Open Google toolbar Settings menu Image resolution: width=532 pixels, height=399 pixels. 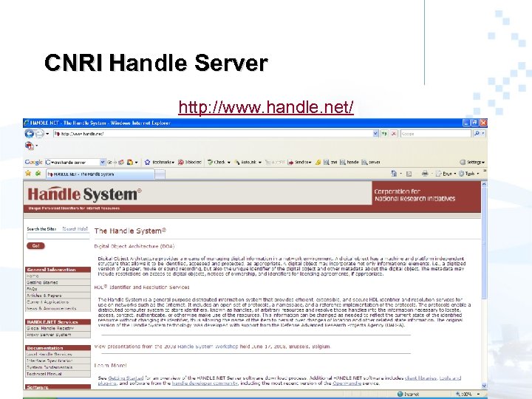pos(472,162)
